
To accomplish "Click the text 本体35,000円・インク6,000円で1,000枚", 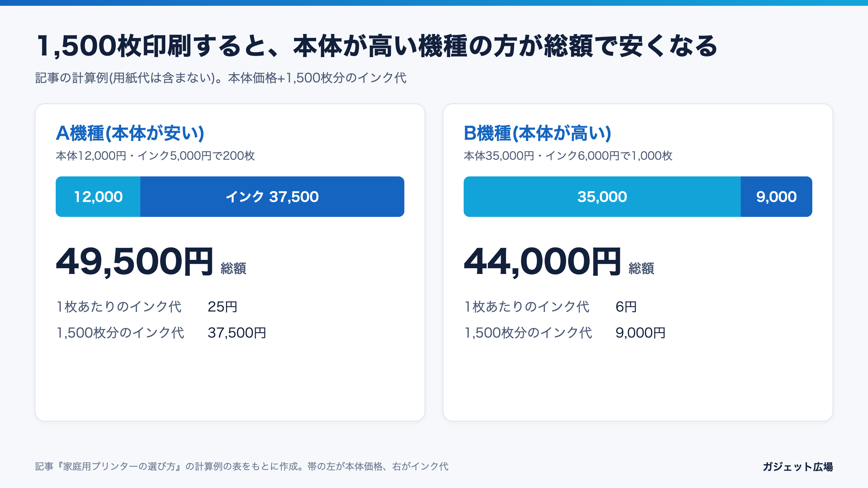I will (568, 156).
